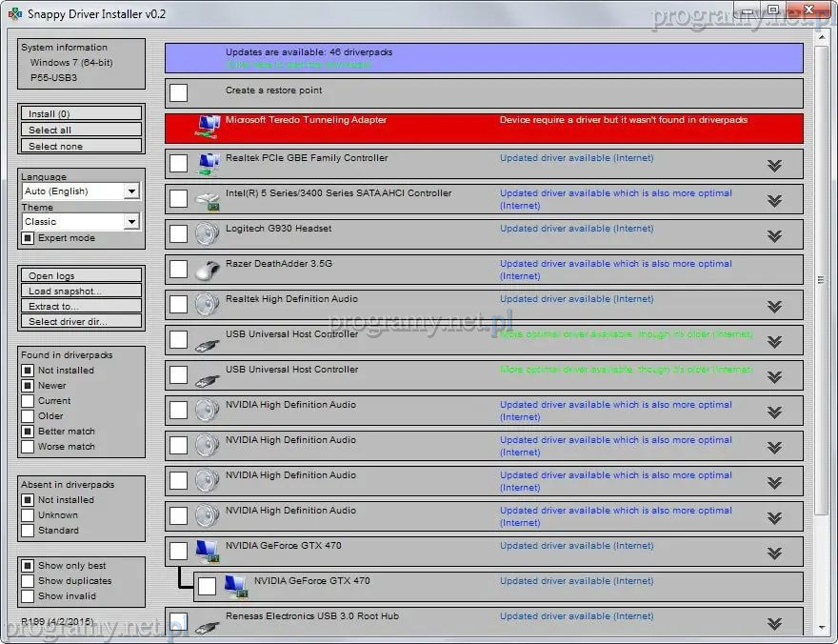Viewport: 838px width, 644px height.
Task: Click the Renesas USB 3.0 Root Hub icon
Action: 208,623
